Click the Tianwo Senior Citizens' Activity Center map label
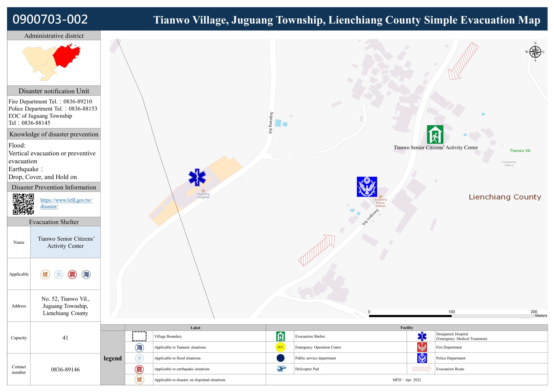Image resolution: width=554 pixels, height=392 pixels. 436,147
